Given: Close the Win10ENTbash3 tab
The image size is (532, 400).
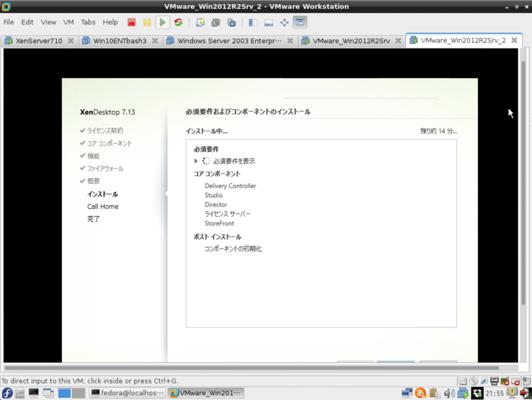Looking at the screenshot, I should [155, 41].
